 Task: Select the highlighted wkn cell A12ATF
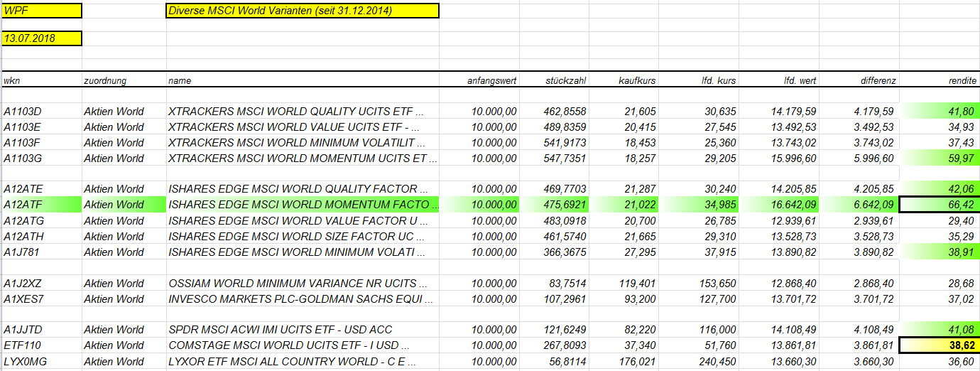click(41, 205)
